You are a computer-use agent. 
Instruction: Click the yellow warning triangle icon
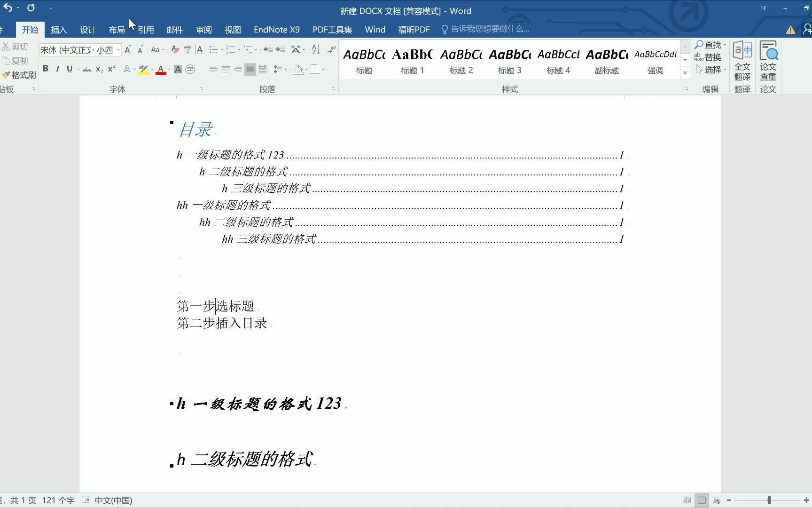(791, 30)
